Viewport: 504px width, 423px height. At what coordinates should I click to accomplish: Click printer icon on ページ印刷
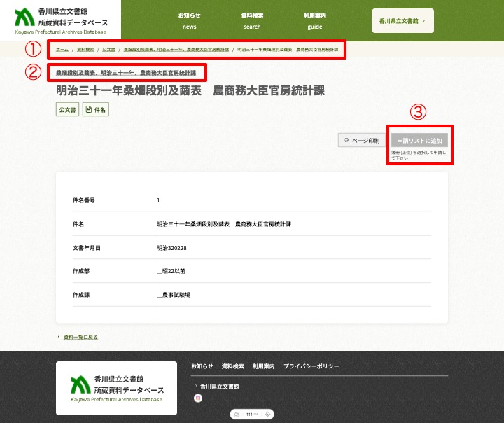pos(346,140)
